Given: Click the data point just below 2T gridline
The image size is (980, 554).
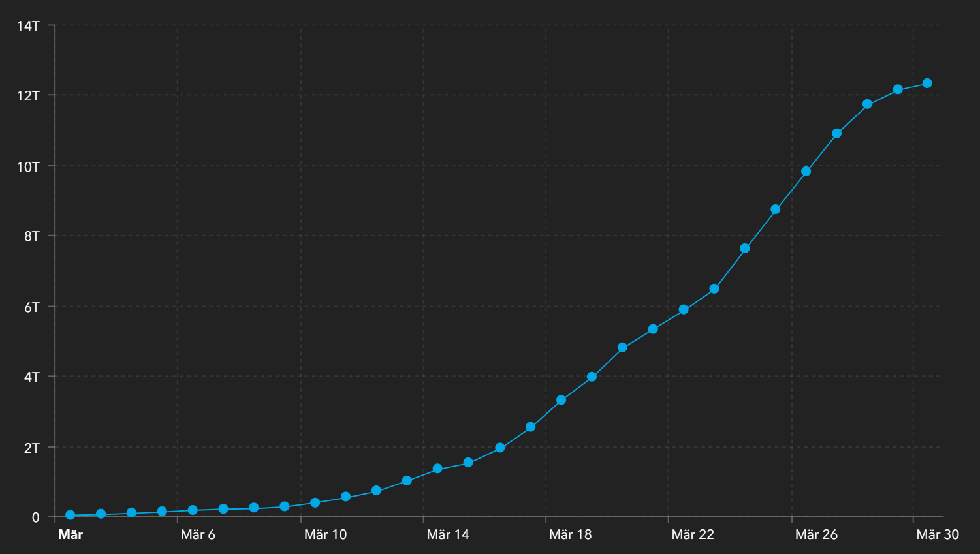Looking at the screenshot, I should pos(500,448).
